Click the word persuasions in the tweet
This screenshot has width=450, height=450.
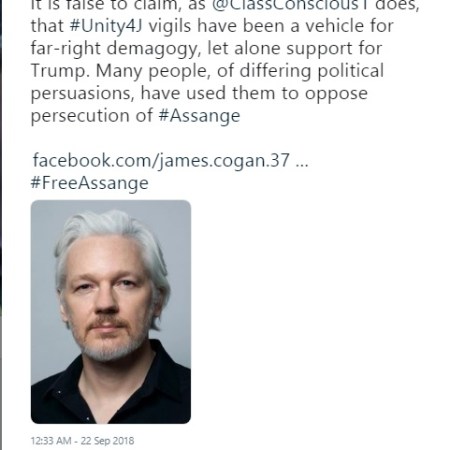(x=82, y=93)
